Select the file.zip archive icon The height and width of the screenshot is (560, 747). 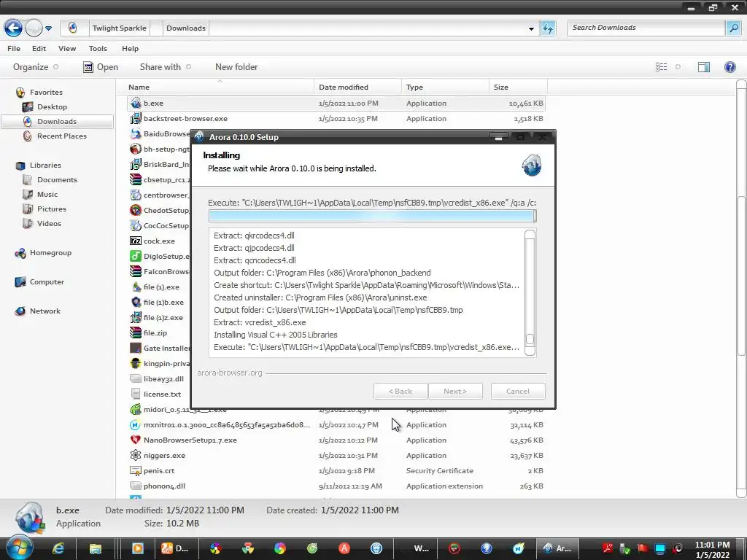(x=136, y=332)
